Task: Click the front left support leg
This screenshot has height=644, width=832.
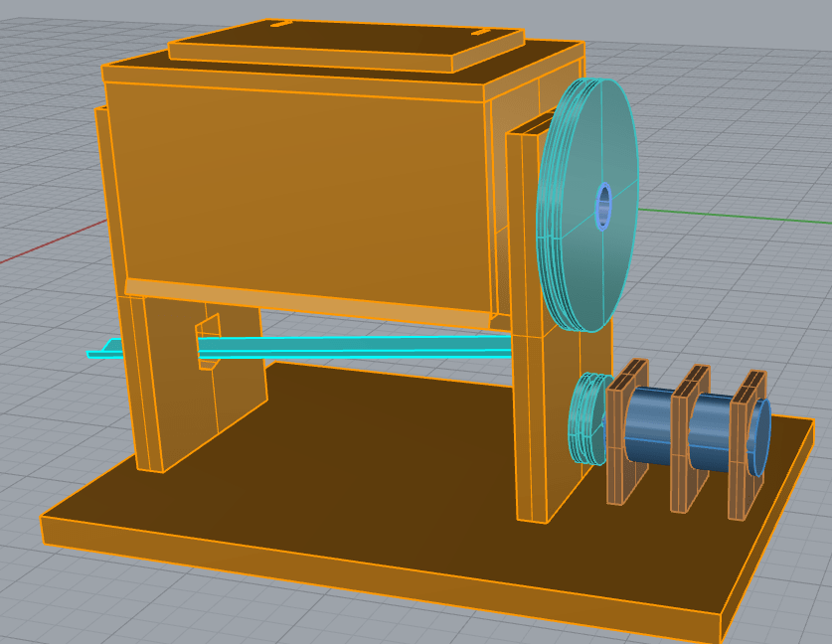Action: coord(147,388)
